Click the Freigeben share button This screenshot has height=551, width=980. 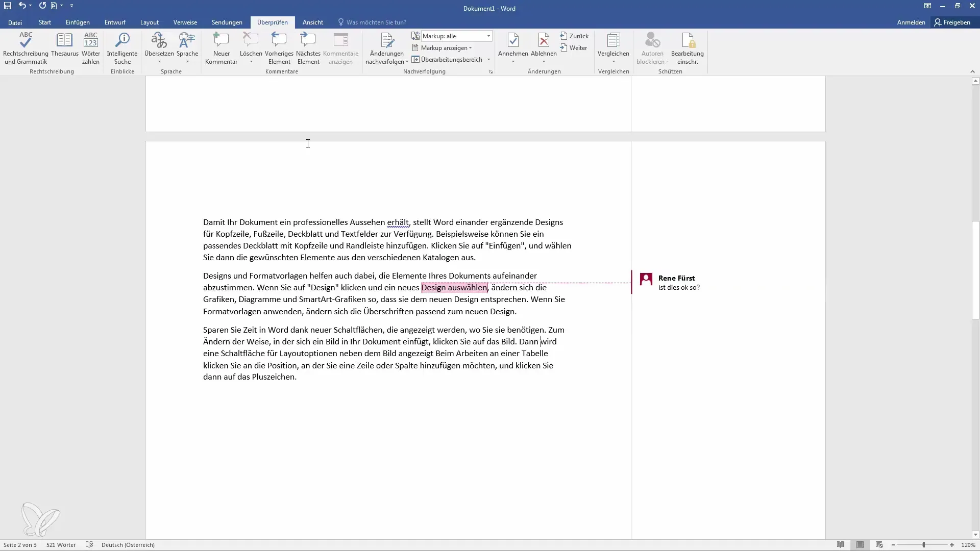(952, 22)
